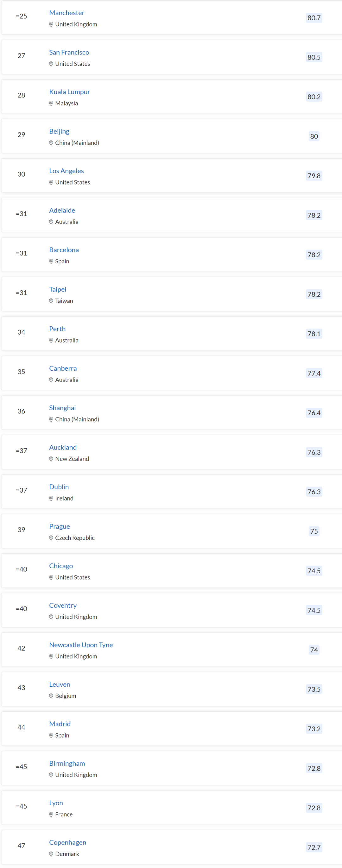Click the 78.1 score badge for Perth
Viewport: 342px width, 868px height.
[x=314, y=334]
